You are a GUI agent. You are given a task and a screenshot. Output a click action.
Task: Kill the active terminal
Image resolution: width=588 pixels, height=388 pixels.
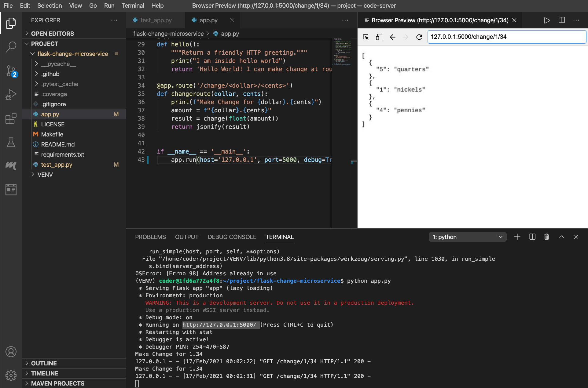pos(547,237)
